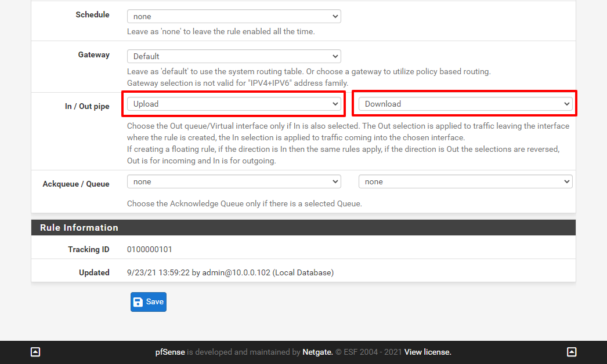This screenshot has height=364, width=607.
Task: Open the View license link
Action: coord(428,352)
